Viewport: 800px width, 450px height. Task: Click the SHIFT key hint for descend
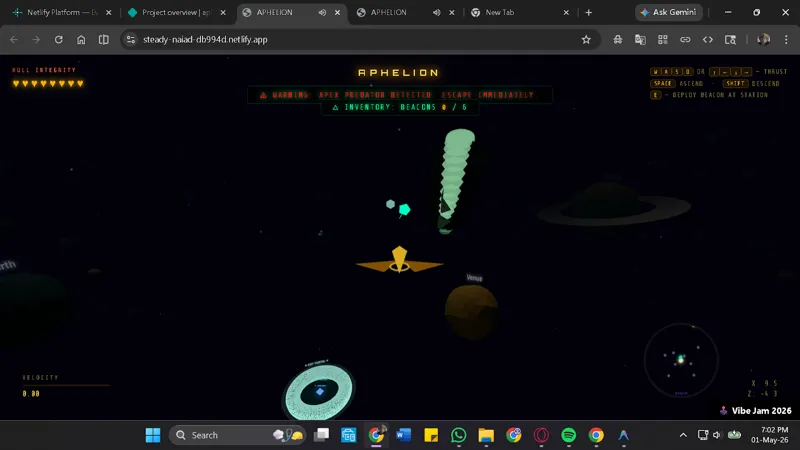click(x=735, y=83)
